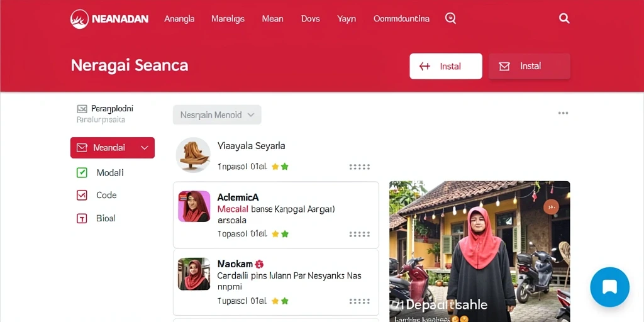Image resolution: width=644 pixels, height=322 pixels.
Task: Click the white Instal button
Action: 446,66
